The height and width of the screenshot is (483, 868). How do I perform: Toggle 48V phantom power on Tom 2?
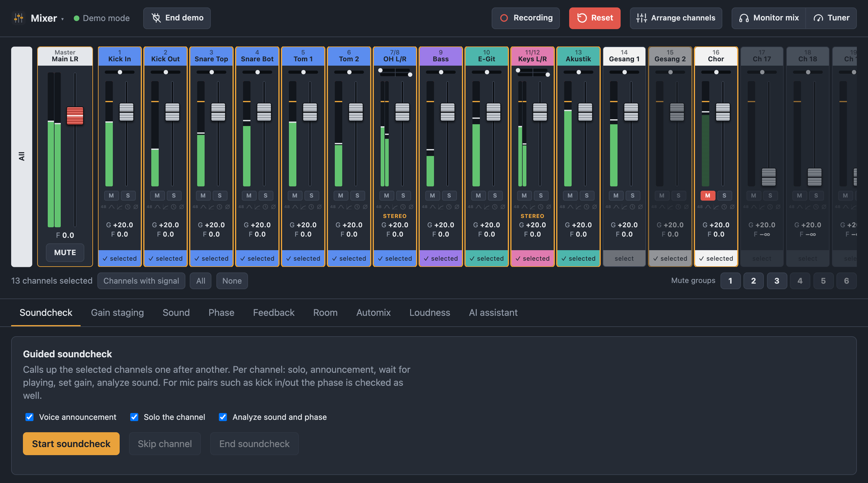pos(333,207)
